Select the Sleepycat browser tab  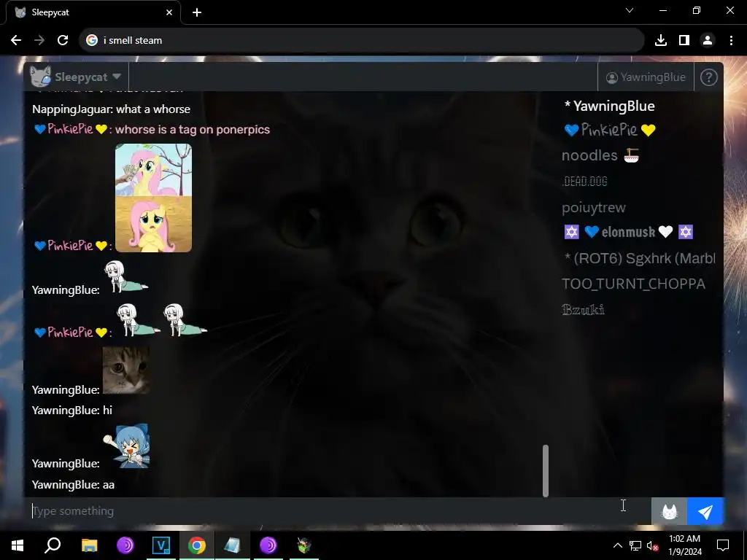point(93,12)
